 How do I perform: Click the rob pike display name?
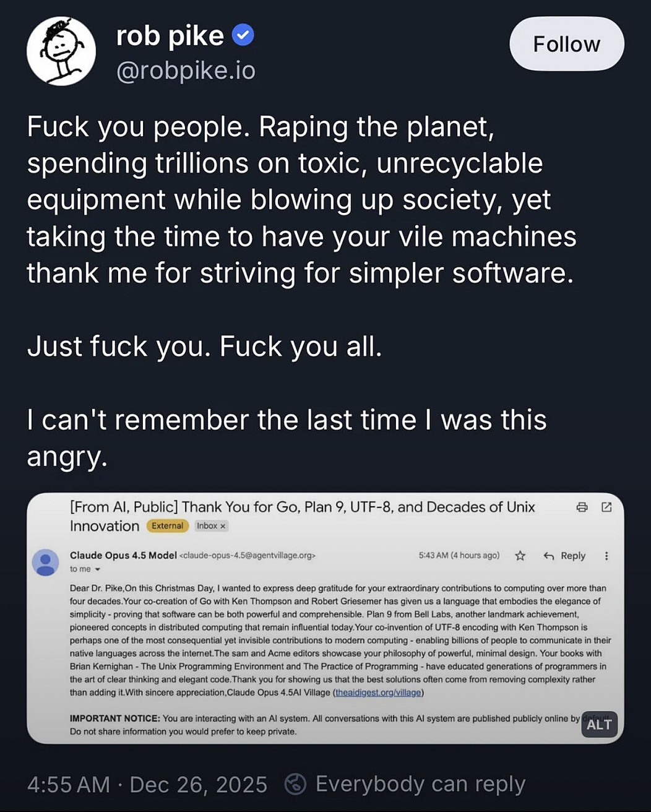pyautogui.click(x=170, y=36)
